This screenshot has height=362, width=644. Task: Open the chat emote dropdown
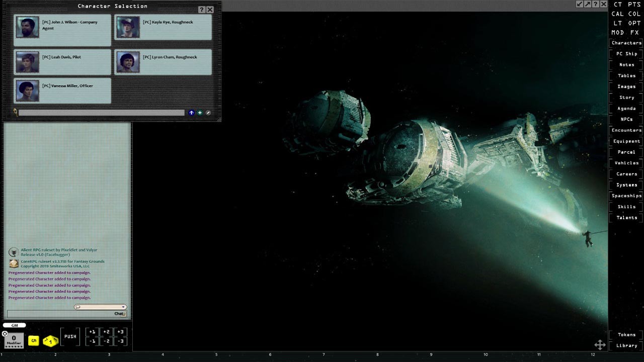(x=123, y=307)
